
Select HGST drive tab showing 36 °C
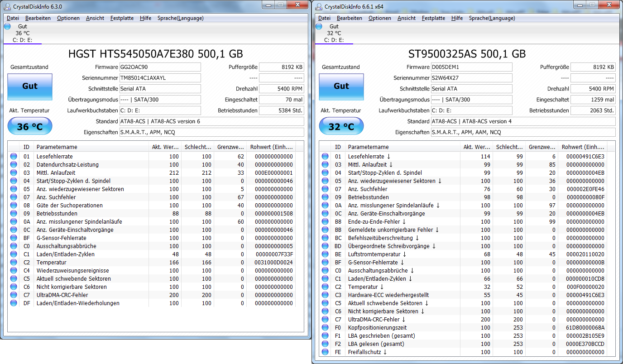pos(23,33)
